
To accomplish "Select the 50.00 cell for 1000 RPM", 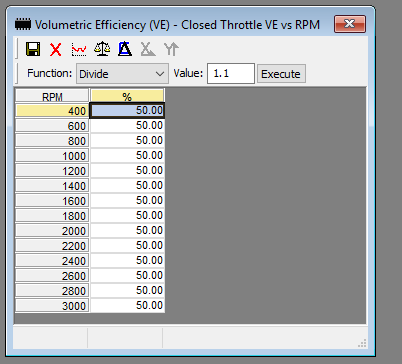I will point(127,156).
